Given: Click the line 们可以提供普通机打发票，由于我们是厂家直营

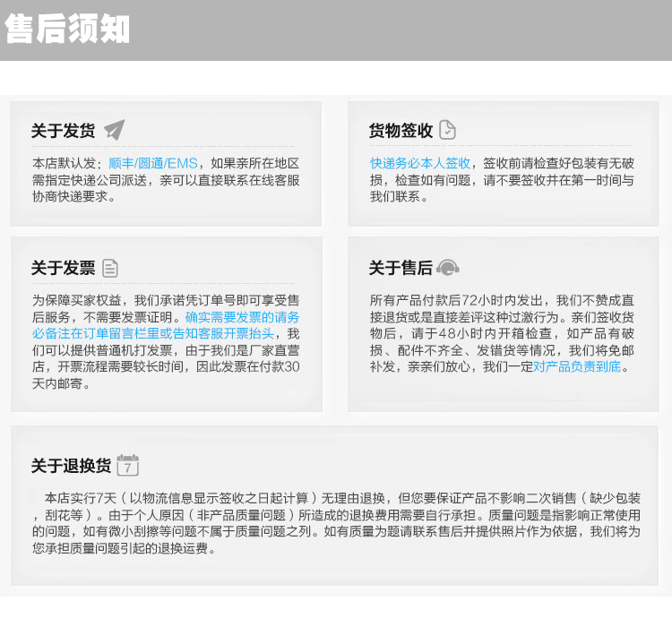Looking at the screenshot, I should coord(166,350).
